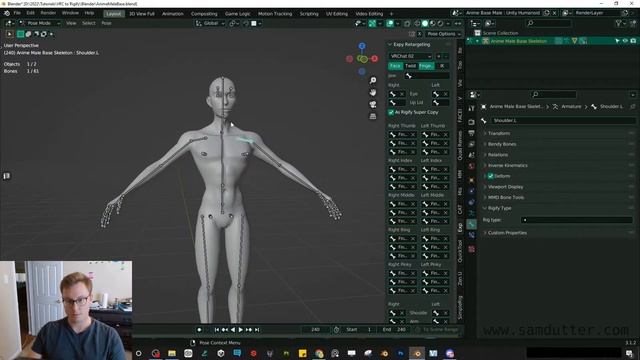640x360 pixels.
Task: Switch to the Compositing workspace tab
Action: tap(204, 14)
